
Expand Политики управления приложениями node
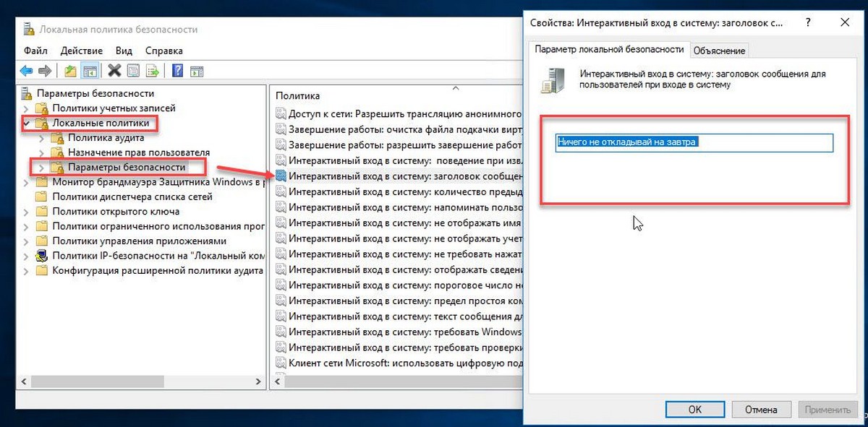tap(27, 241)
